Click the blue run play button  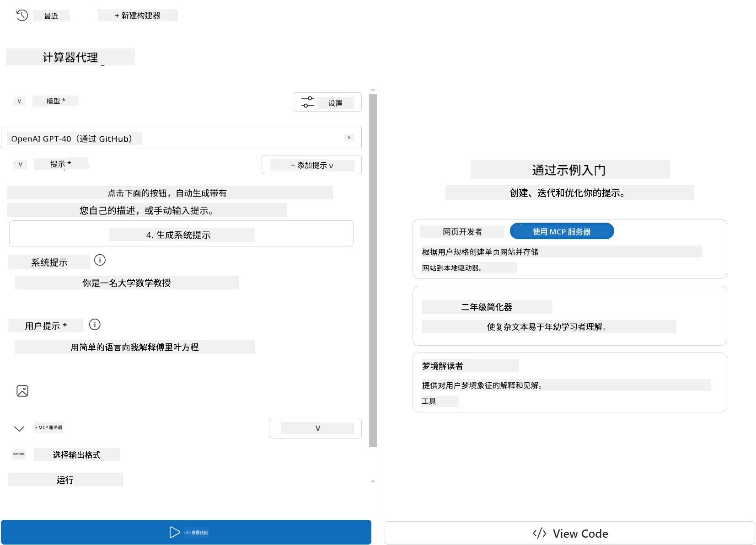(x=186, y=532)
